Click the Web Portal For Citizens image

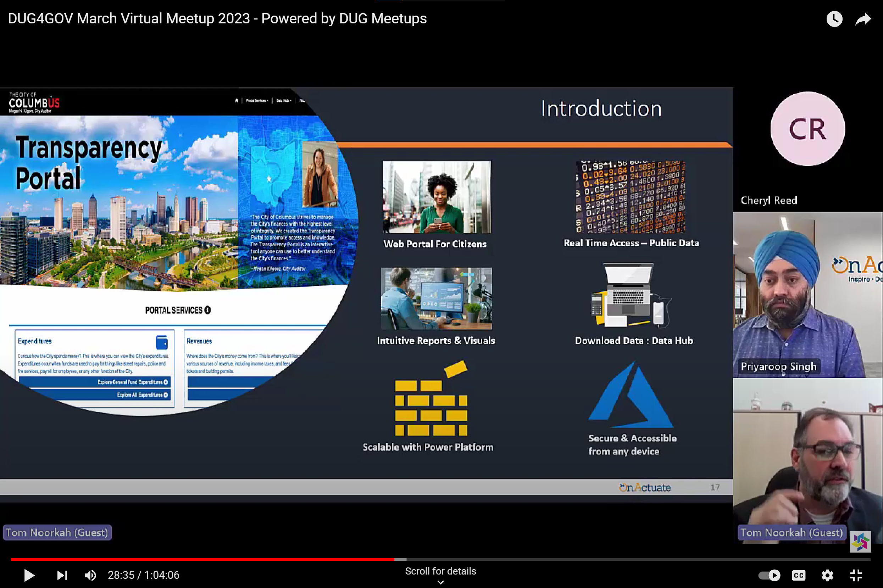(x=436, y=197)
